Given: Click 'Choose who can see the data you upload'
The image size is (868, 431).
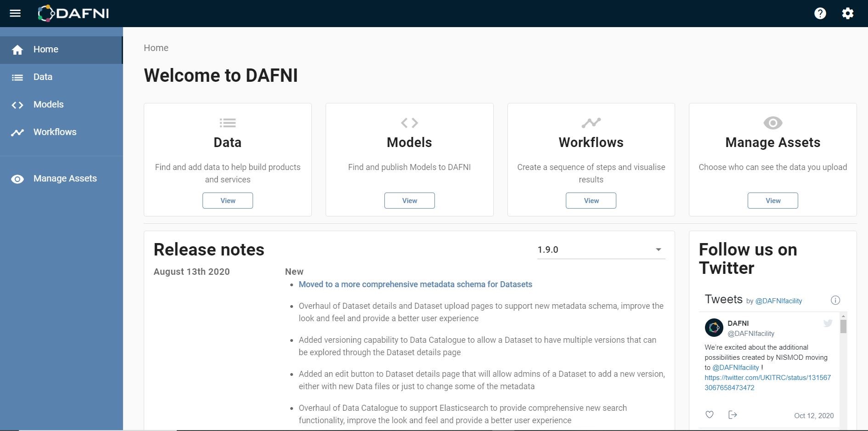Looking at the screenshot, I should pyautogui.click(x=773, y=167).
